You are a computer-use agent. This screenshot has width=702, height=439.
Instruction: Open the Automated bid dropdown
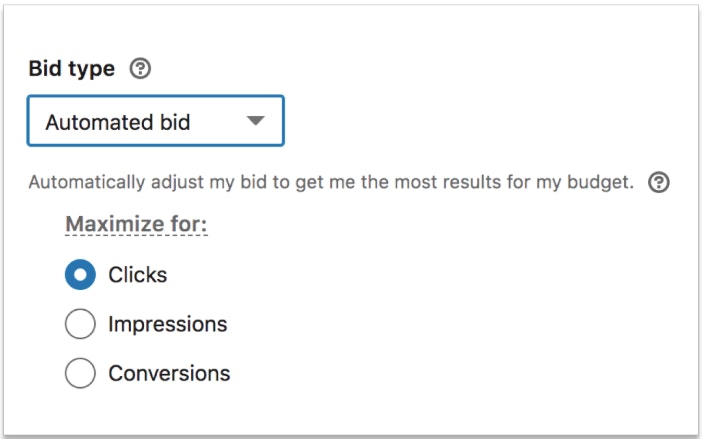tap(155, 121)
